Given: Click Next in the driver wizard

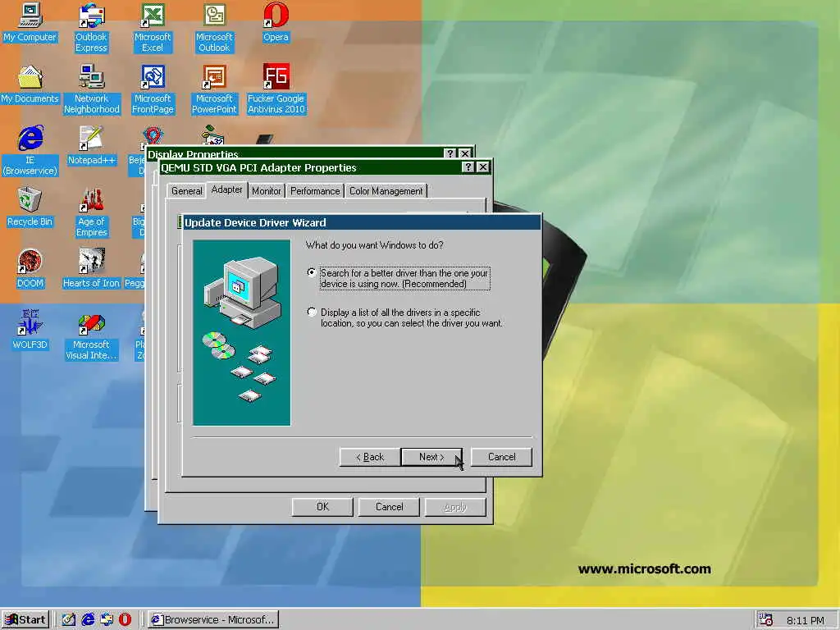Looking at the screenshot, I should point(431,457).
